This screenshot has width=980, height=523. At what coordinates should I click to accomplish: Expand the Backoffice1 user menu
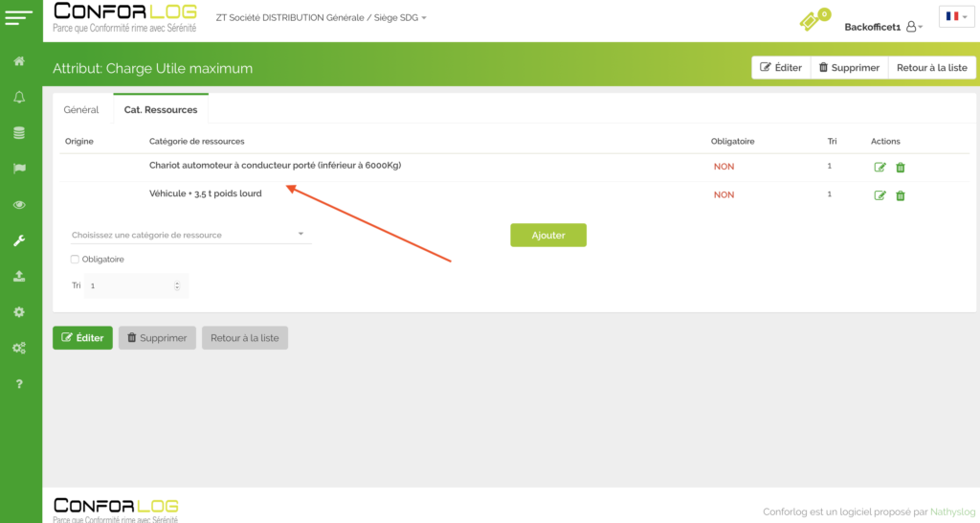pos(882,27)
